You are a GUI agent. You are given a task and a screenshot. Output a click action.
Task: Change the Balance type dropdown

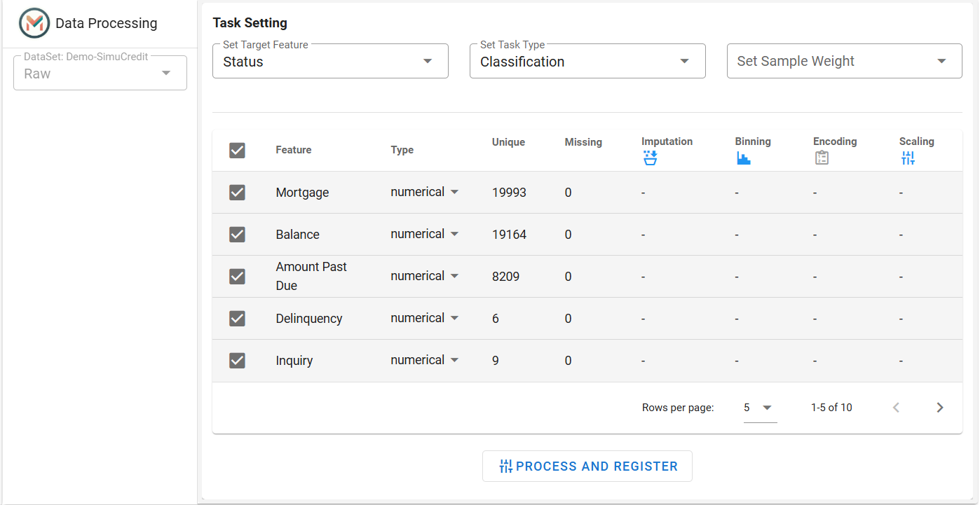click(425, 234)
